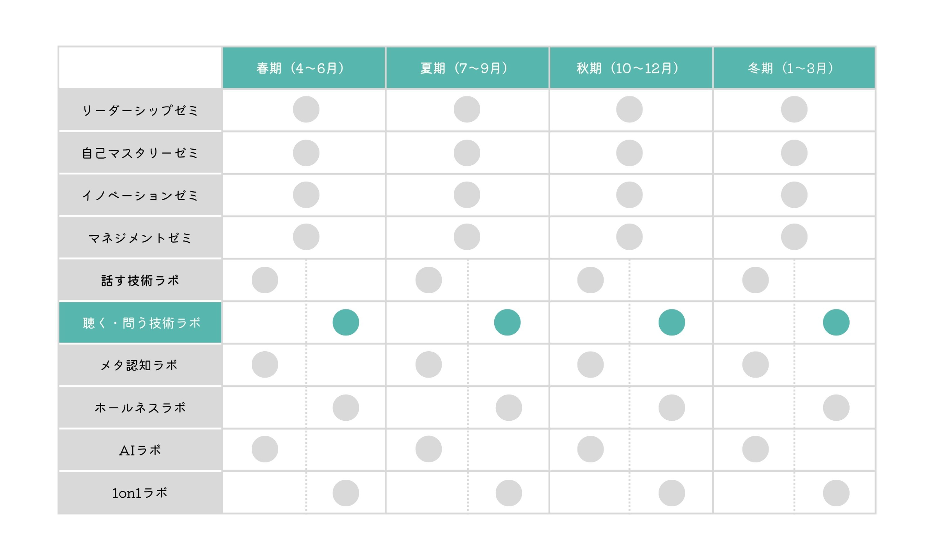Screen dimensions: 934x560
Task: Click the マネジメントゼミ row label
Action: click(140, 238)
